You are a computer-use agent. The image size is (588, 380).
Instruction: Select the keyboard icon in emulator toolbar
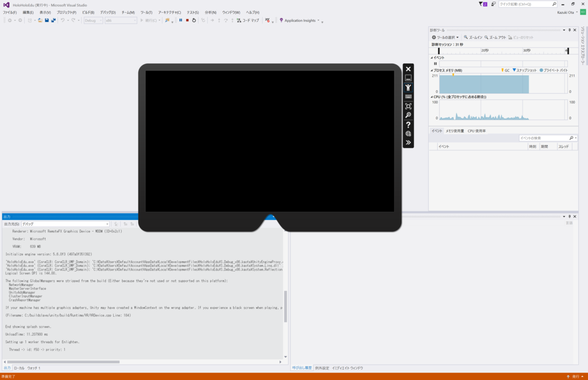coord(408,96)
